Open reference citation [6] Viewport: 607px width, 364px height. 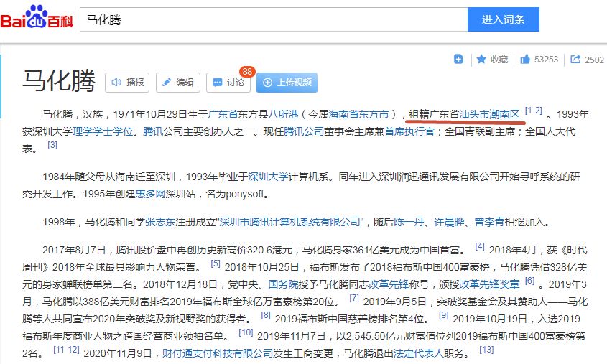529,281
